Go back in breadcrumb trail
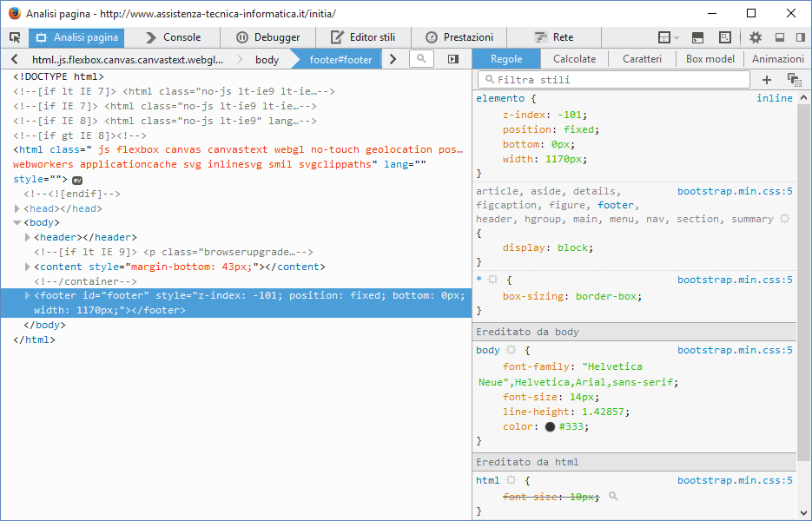Image resolution: width=812 pixels, height=521 pixels. click(15, 59)
